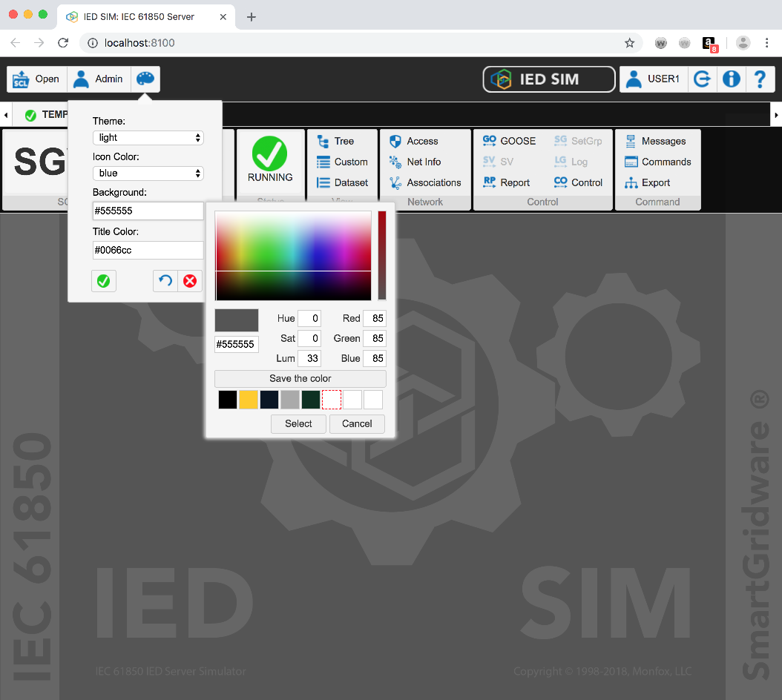Click the IED SIM logo button

click(x=549, y=79)
